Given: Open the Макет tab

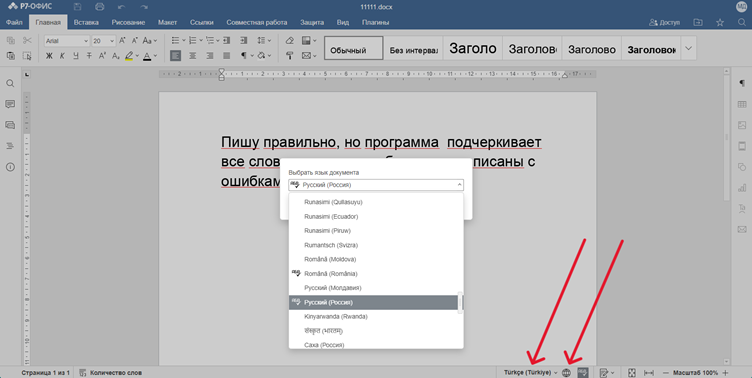Looking at the screenshot, I should tap(167, 23).
